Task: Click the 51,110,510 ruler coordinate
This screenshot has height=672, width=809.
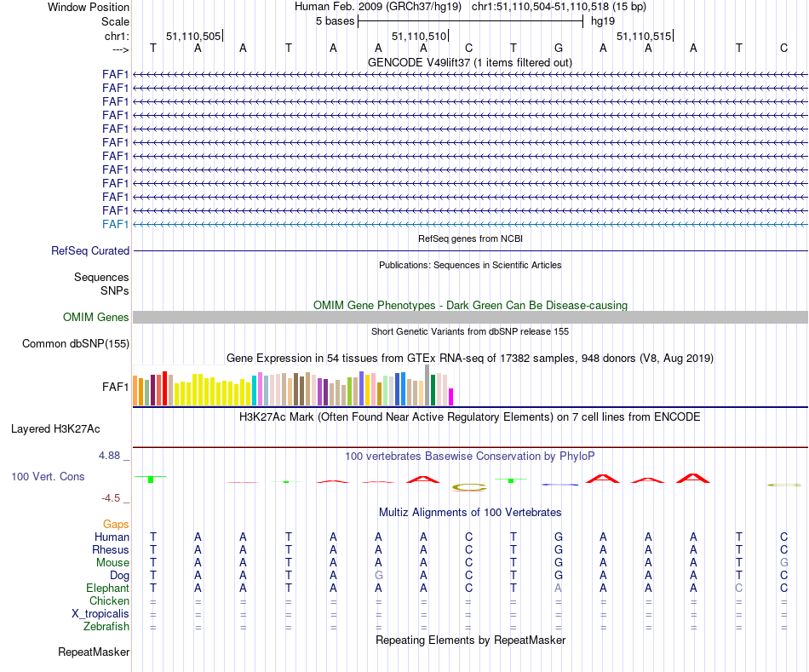Action: click(x=419, y=36)
